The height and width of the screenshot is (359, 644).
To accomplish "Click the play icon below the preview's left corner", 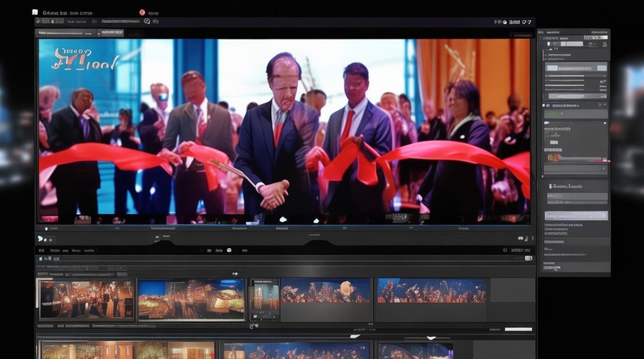I will [x=40, y=238].
